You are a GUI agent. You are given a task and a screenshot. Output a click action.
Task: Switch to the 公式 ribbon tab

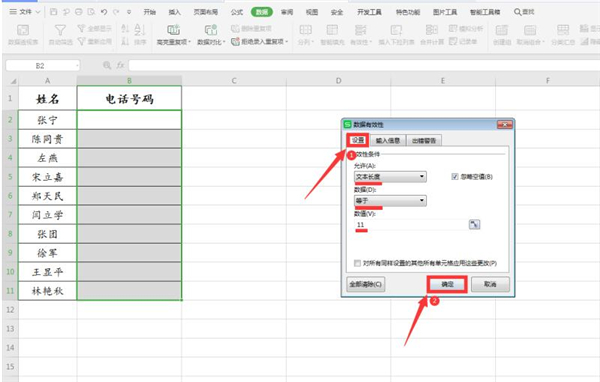pos(237,12)
